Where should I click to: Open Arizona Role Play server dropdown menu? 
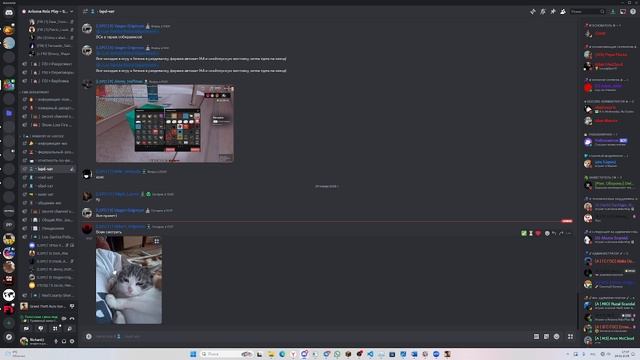click(48, 11)
